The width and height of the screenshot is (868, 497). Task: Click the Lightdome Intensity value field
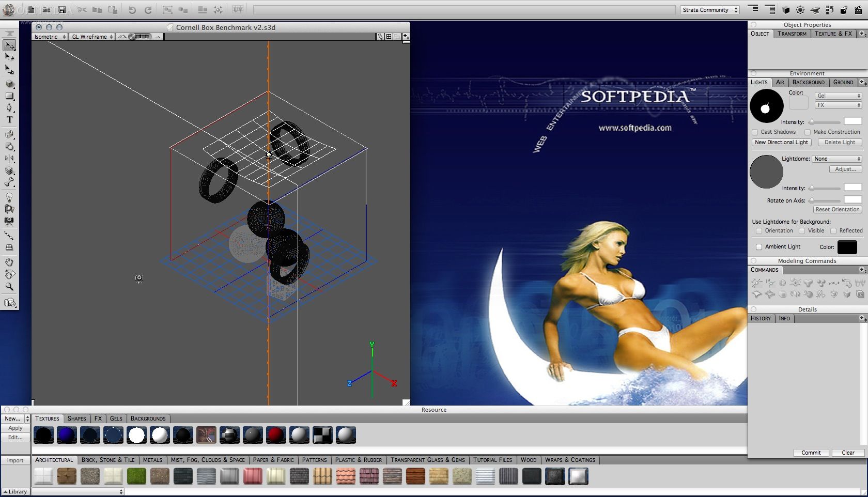(853, 188)
